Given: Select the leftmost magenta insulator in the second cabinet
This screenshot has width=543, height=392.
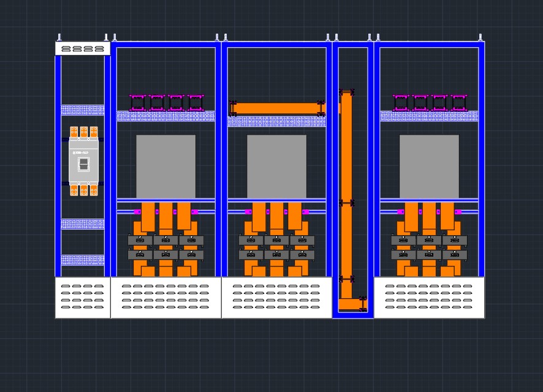Looking at the screenshot, I should coord(137,103).
